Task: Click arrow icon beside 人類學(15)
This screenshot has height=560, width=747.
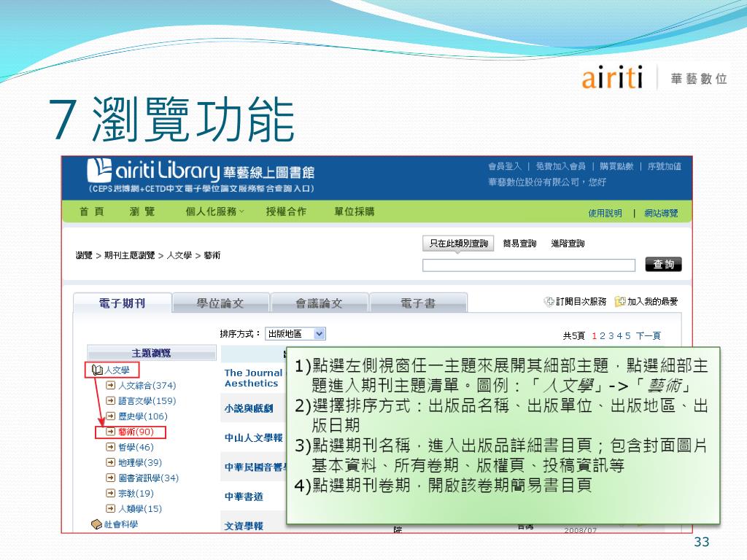Action: click(x=111, y=508)
